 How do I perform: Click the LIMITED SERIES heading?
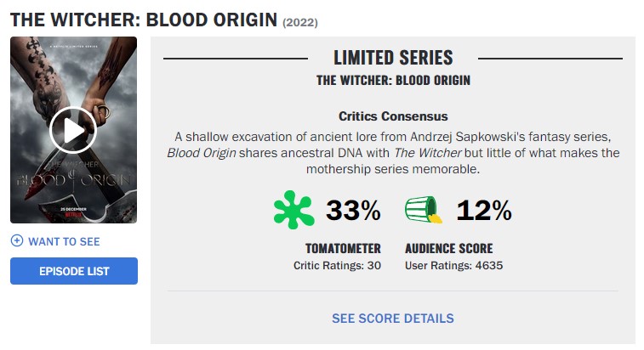(x=393, y=58)
